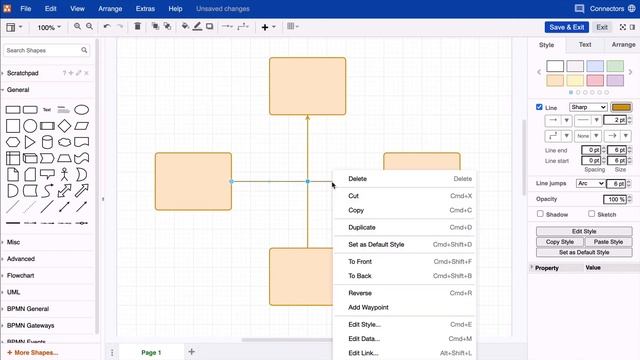Viewport: 640px width, 360px height.
Task: Select the triangle shape in General
Action: tap(30, 142)
